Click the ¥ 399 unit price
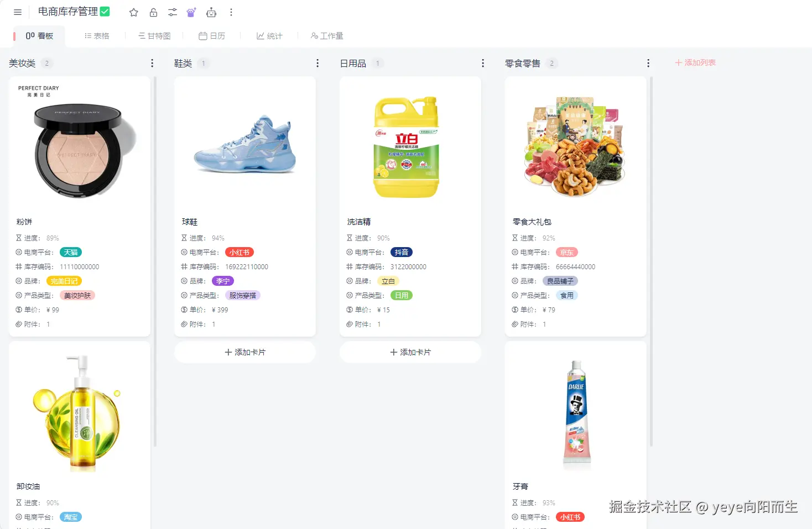This screenshot has width=812, height=529. pyautogui.click(x=220, y=310)
